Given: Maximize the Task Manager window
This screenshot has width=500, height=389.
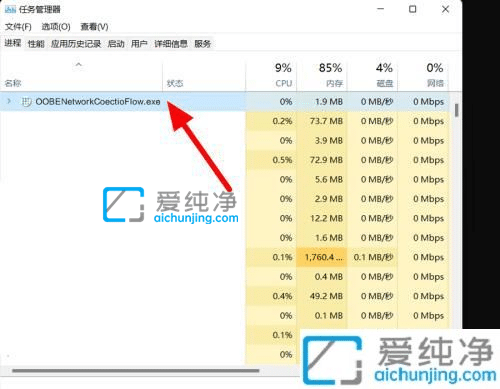Looking at the screenshot, I should 413,9.
